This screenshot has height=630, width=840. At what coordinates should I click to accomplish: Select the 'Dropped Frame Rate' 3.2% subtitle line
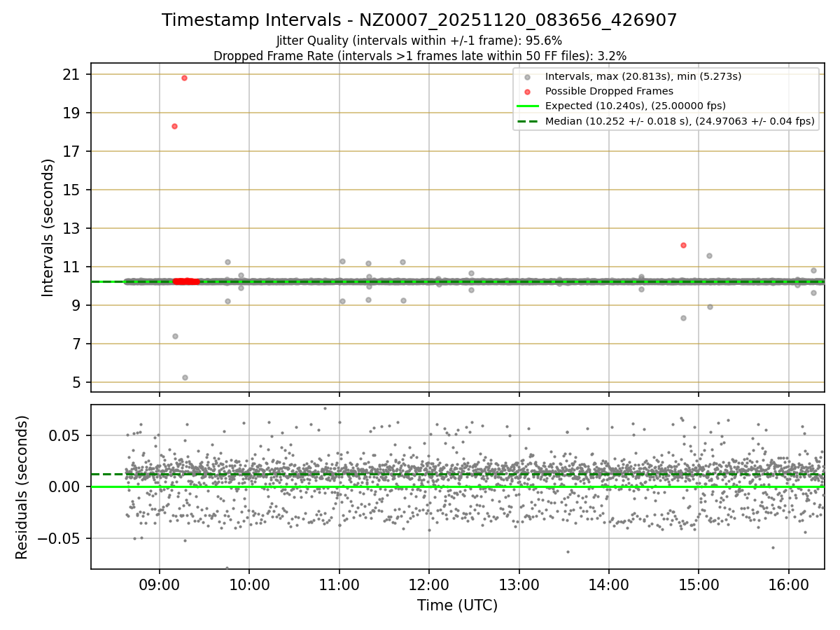[x=419, y=55]
